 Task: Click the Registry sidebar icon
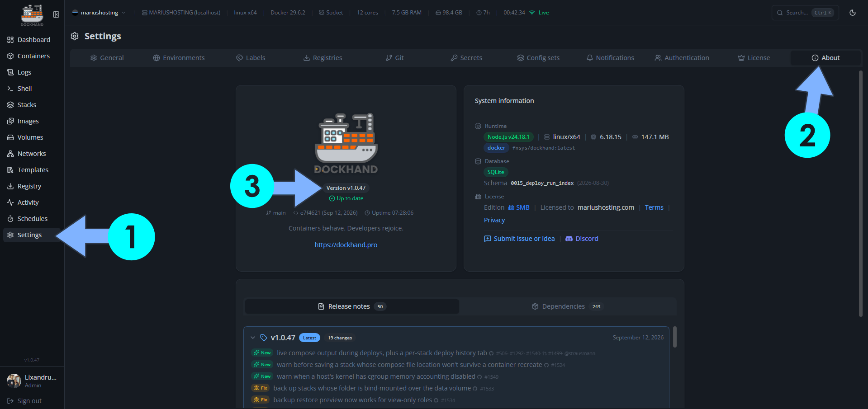(10, 186)
